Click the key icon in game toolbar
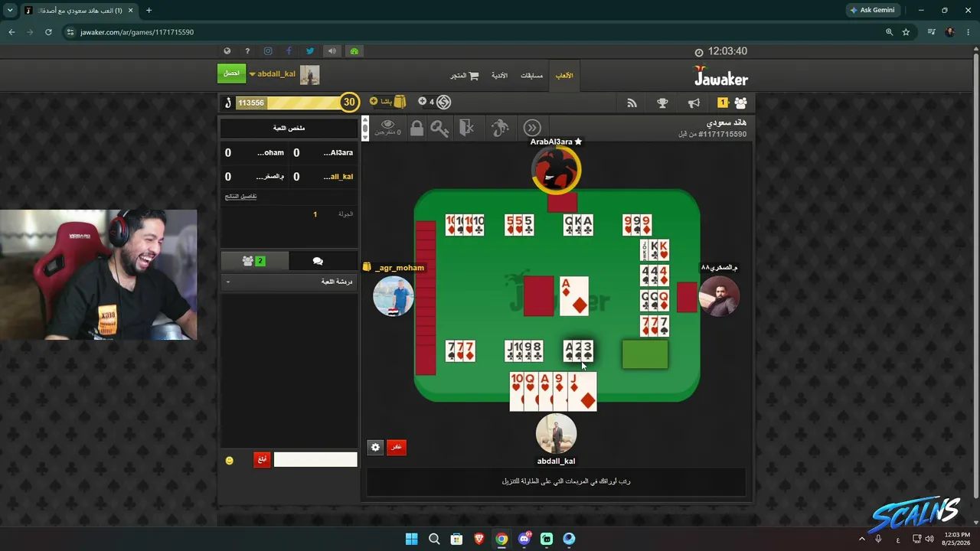Image resolution: width=980 pixels, height=551 pixels. [439, 129]
